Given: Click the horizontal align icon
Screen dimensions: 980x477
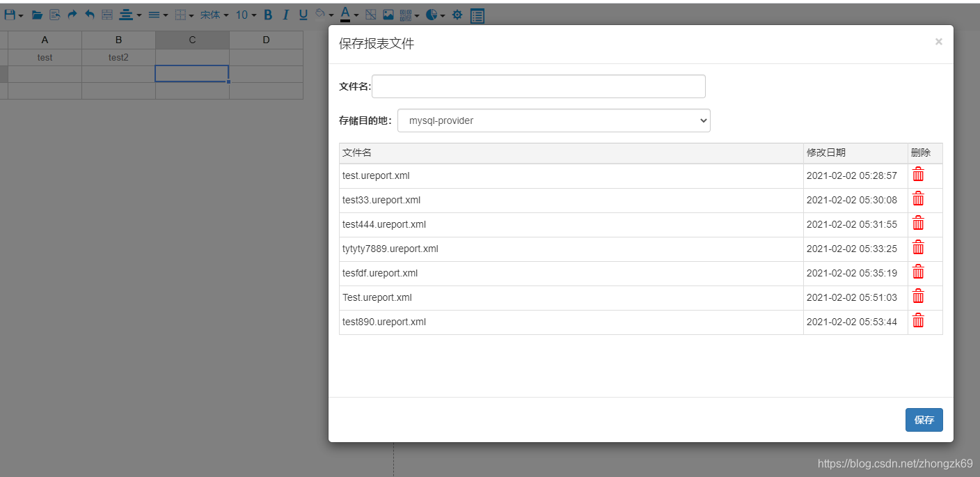Looking at the screenshot, I should click(x=126, y=15).
